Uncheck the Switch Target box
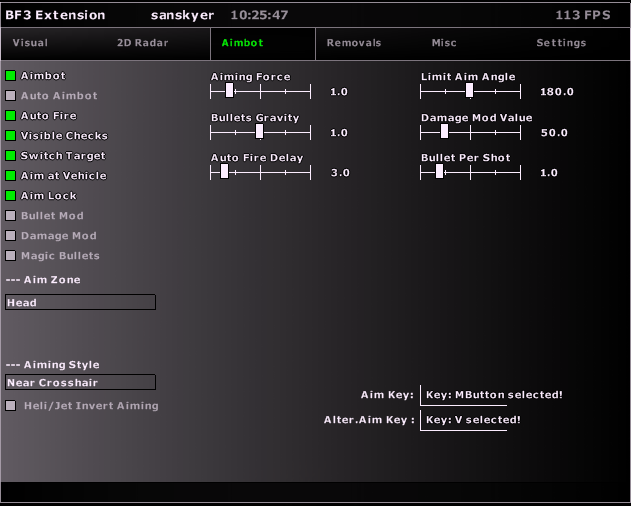This screenshot has width=631, height=506. pos(10,155)
